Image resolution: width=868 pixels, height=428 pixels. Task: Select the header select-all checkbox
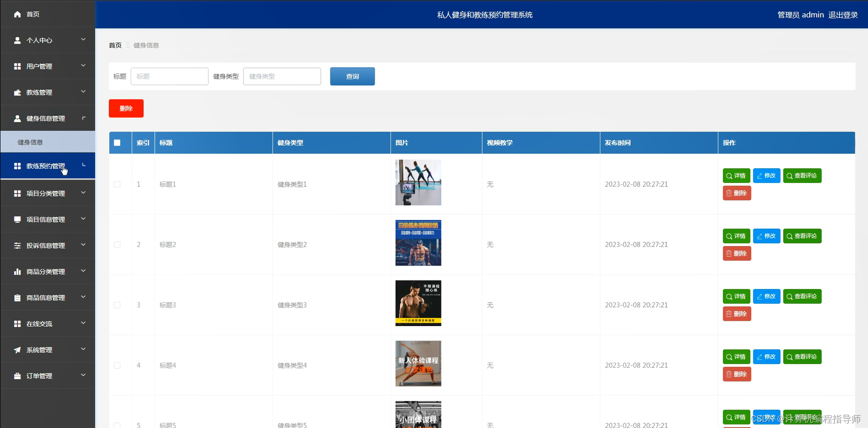point(117,143)
